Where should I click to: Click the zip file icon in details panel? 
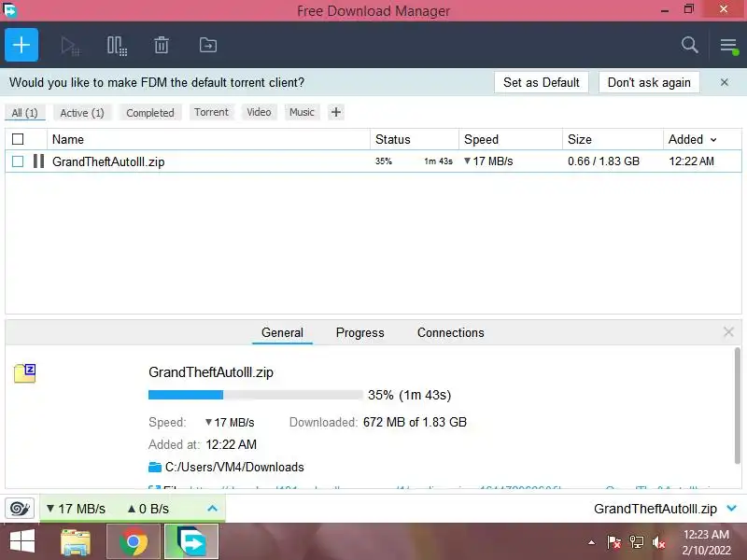pos(25,373)
